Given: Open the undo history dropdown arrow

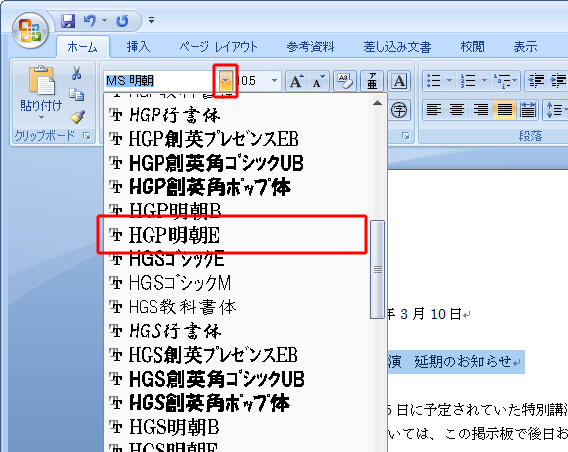Looking at the screenshot, I should click(104, 21).
